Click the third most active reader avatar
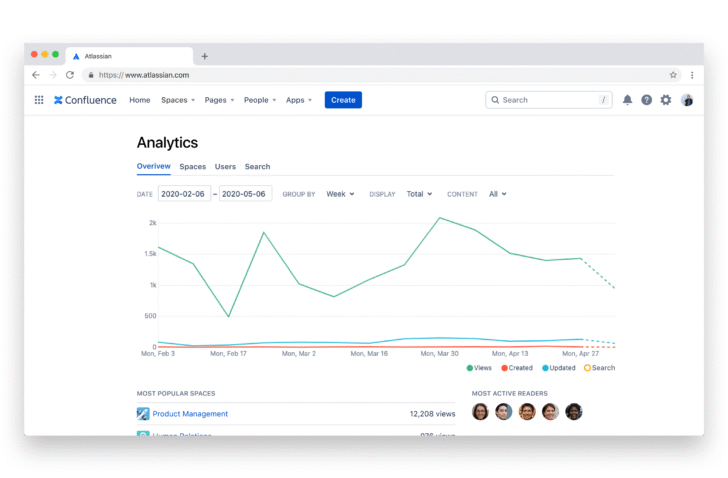The image size is (728, 478). click(x=527, y=411)
